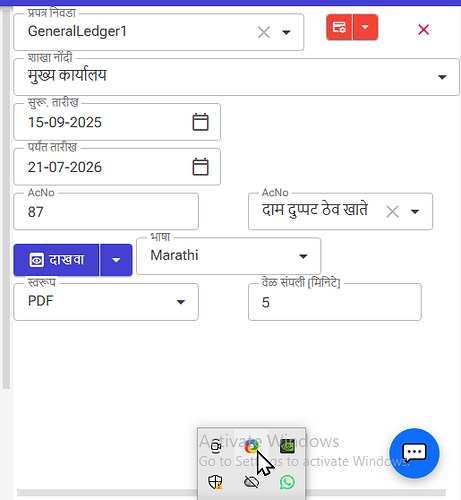Open the दाखवा button's split dropdown arrow

(116, 260)
